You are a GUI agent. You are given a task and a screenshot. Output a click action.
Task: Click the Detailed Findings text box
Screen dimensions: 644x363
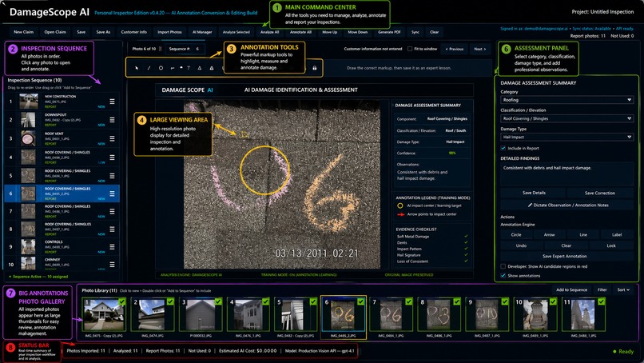point(566,174)
